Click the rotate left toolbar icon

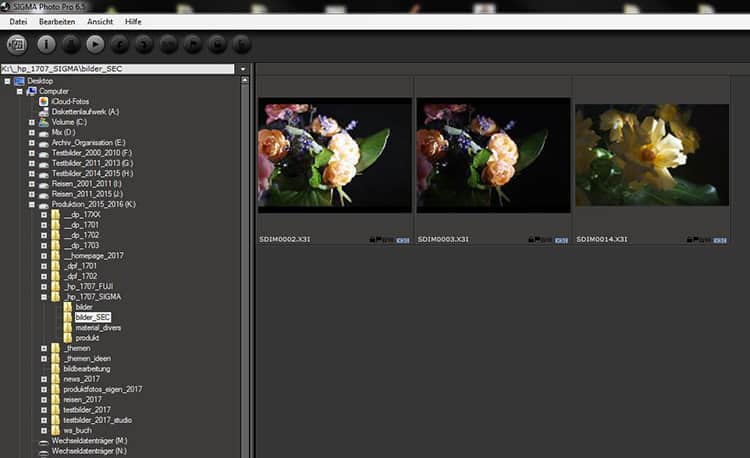(119, 44)
